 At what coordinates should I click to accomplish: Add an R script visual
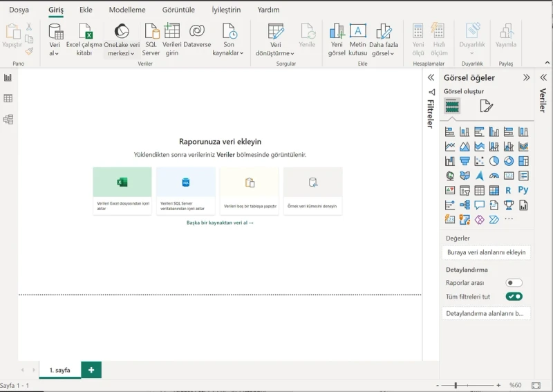coord(509,190)
